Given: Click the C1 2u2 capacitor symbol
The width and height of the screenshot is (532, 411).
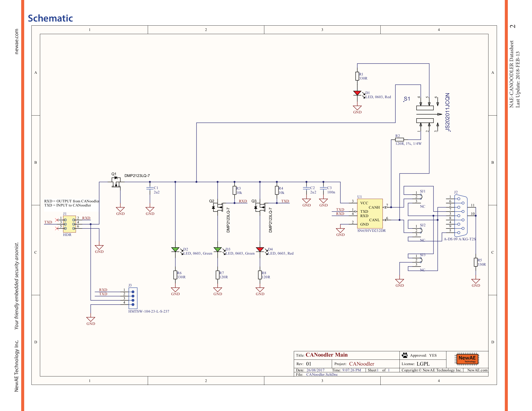Looking at the screenshot, I should pos(150,188).
